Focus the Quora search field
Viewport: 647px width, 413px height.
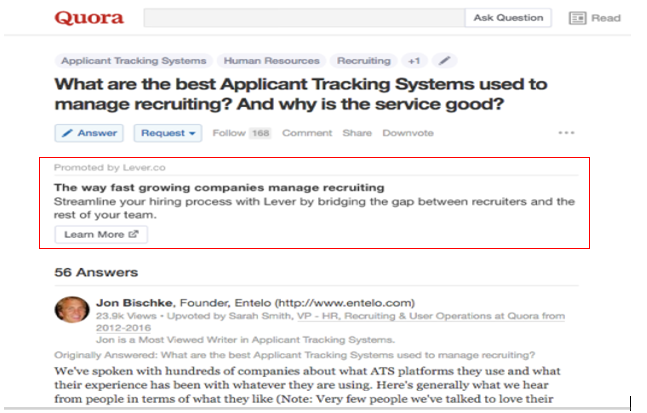coord(305,18)
